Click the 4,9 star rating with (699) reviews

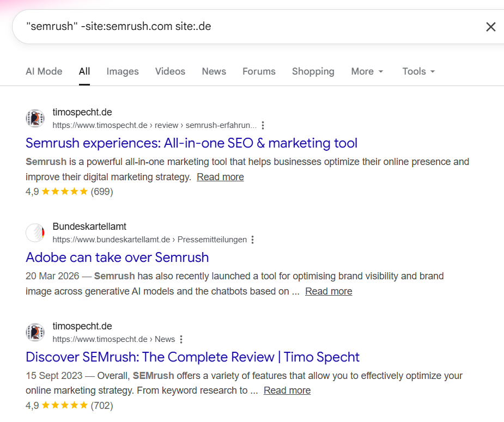(x=69, y=192)
